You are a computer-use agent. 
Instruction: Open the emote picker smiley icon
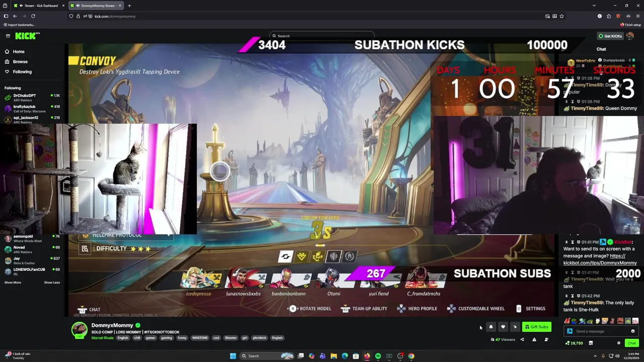(x=633, y=331)
